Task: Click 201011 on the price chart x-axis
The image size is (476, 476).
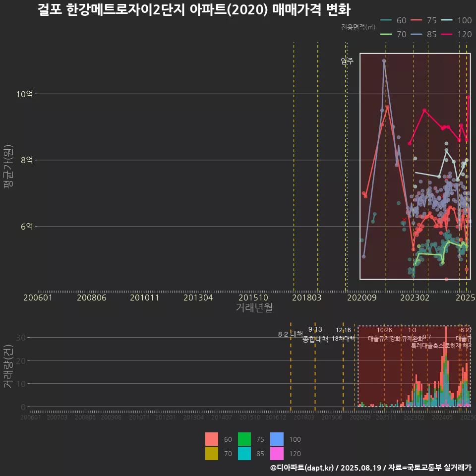Action: coord(144,297)
